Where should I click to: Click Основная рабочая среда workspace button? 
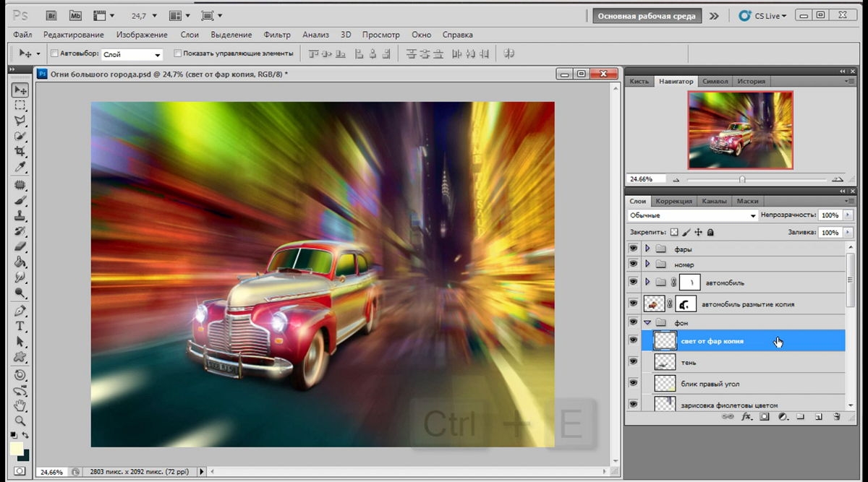[647, 16]
